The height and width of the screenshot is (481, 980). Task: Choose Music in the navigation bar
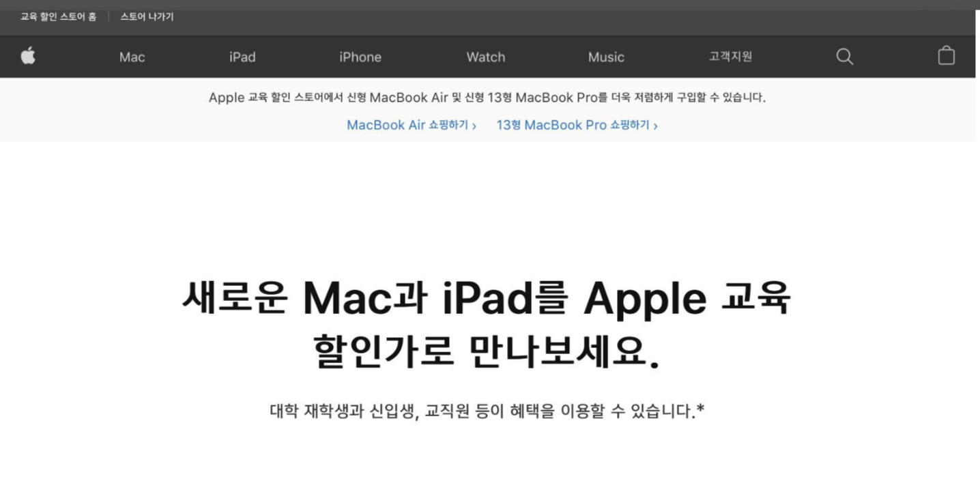pos(606,57)
